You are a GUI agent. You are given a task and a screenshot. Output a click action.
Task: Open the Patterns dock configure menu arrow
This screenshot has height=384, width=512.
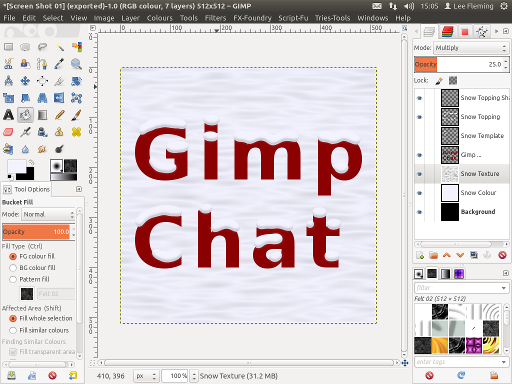point(506,273)
